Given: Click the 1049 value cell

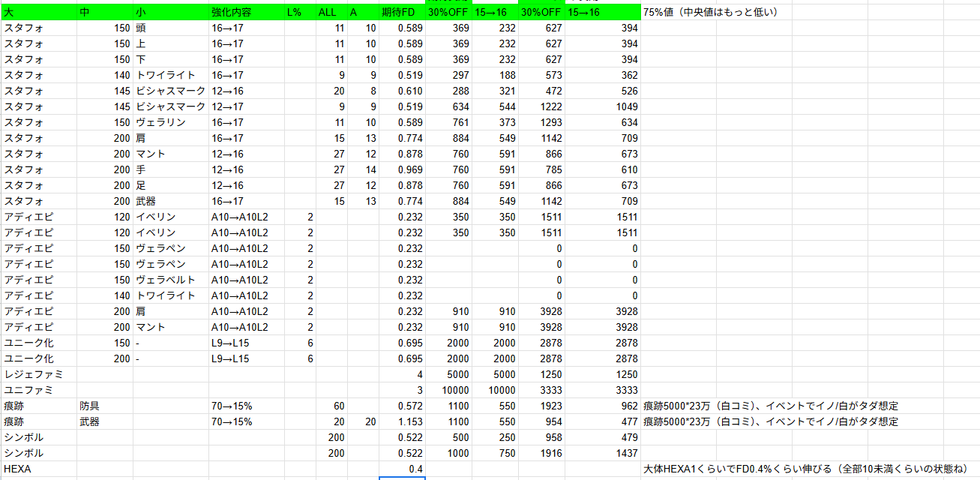Looking at the screenshot, I should click(x=603, y=106).
